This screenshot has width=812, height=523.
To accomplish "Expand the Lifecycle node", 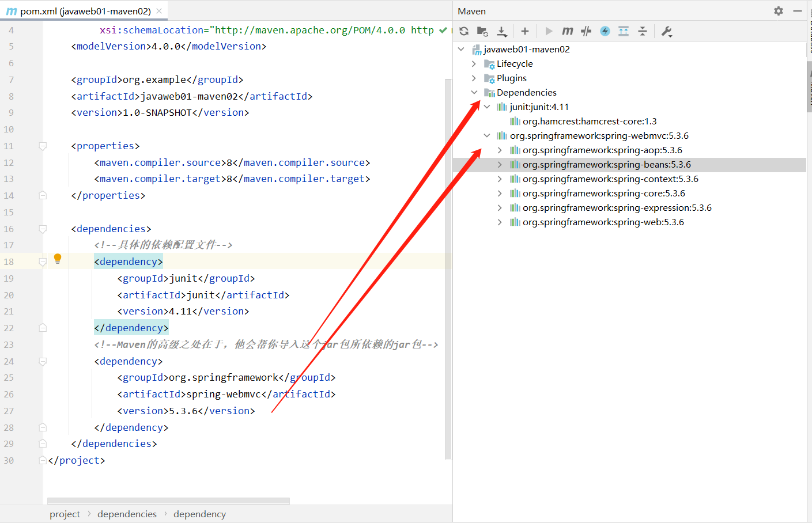I will point(474,64).
